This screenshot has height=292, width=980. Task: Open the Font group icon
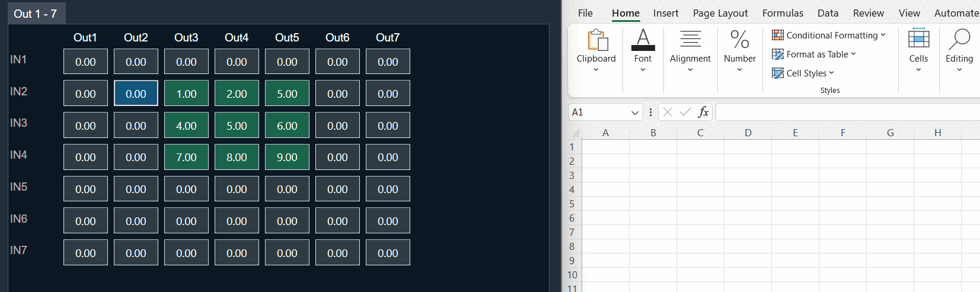(643, 40)
